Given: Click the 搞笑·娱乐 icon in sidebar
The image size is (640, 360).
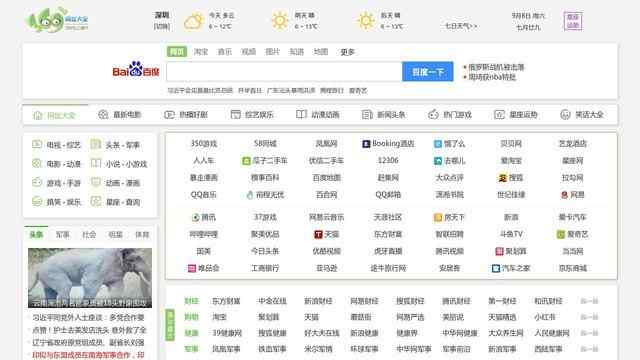Looking at the screenshot, I should click(37, 201).
